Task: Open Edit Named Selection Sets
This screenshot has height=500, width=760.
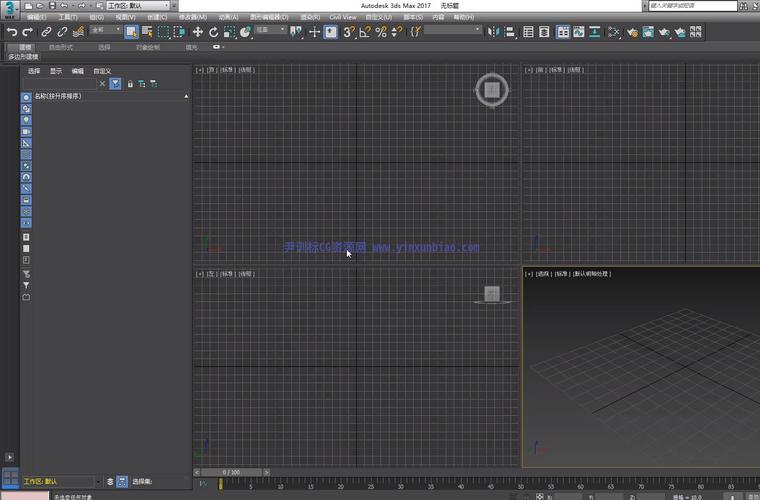Action: click(x=416, y=32)
